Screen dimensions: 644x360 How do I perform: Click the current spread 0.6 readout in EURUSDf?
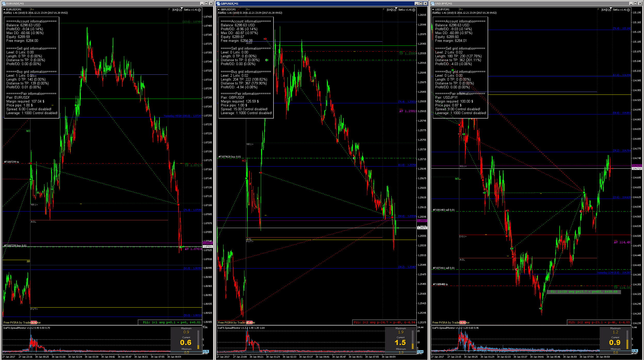click(186, 342)
